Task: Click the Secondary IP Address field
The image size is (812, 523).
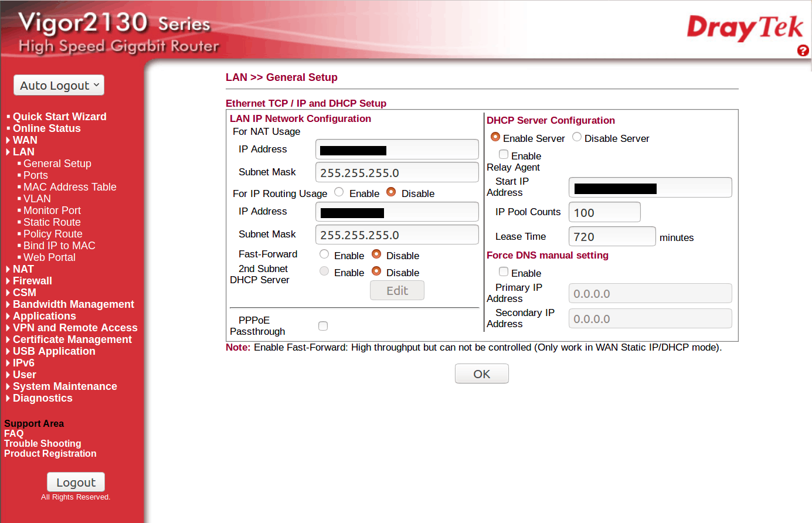Action: click(650, 318)
